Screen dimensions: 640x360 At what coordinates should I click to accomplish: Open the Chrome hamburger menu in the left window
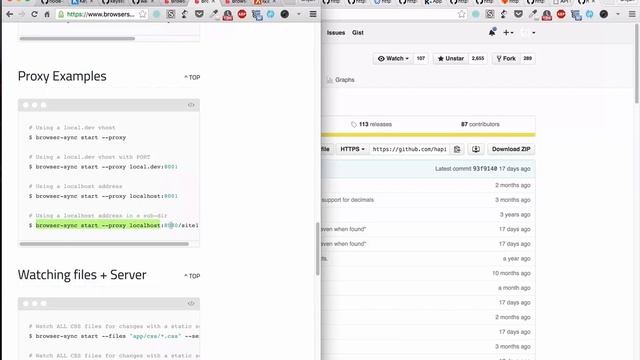tap(313, 14)
